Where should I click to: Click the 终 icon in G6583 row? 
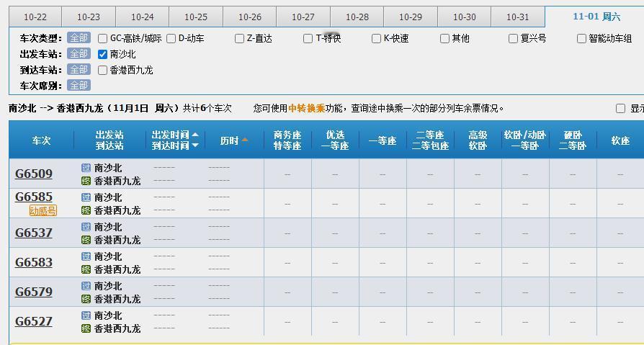[86, 269]
